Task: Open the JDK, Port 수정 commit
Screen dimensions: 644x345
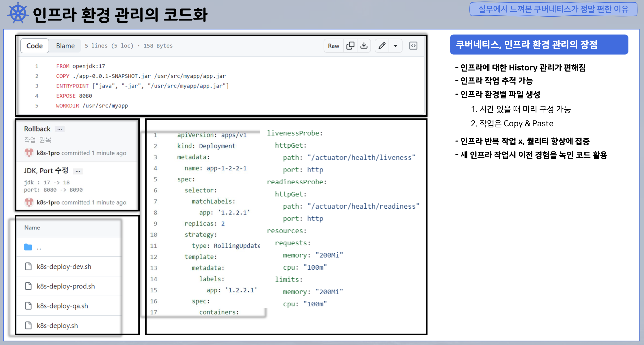Action: tap(46, 171)
